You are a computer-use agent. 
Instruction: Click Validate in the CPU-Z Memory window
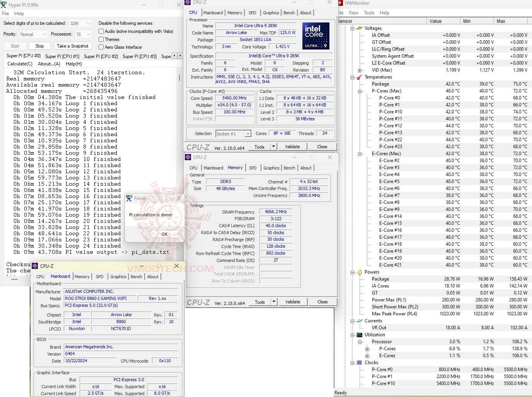[293, 302]
